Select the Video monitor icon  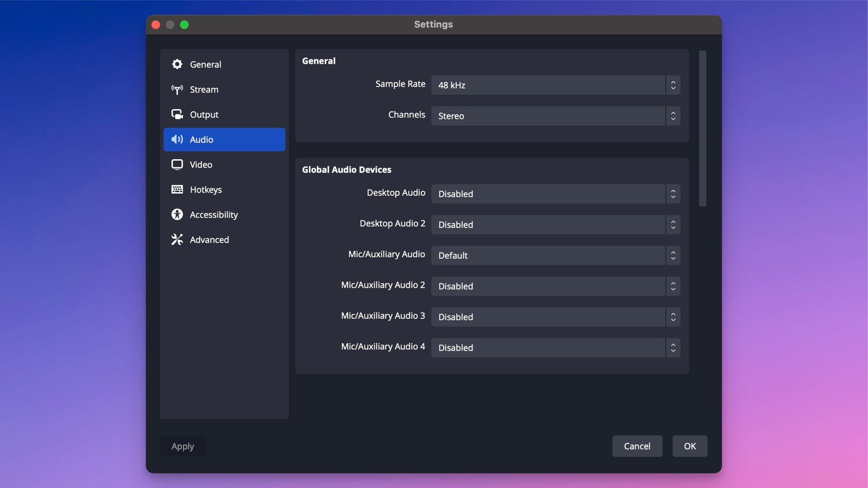[177, 164]
